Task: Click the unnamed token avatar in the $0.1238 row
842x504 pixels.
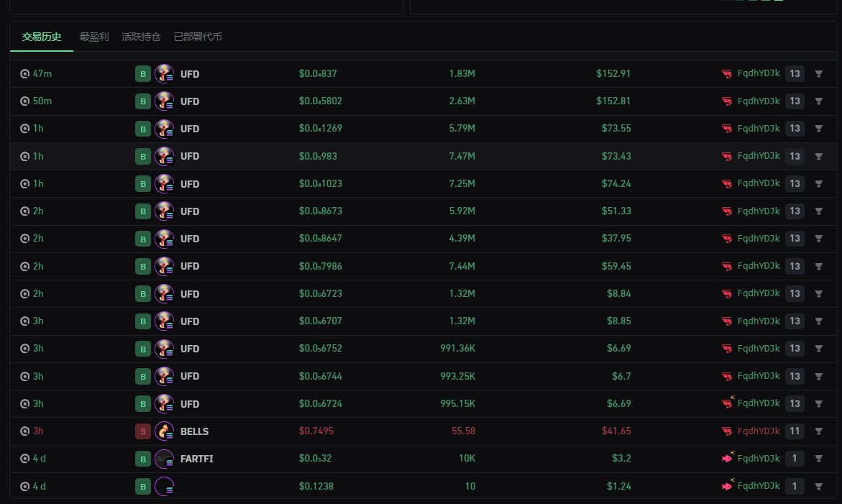Action: coord(165,486)
